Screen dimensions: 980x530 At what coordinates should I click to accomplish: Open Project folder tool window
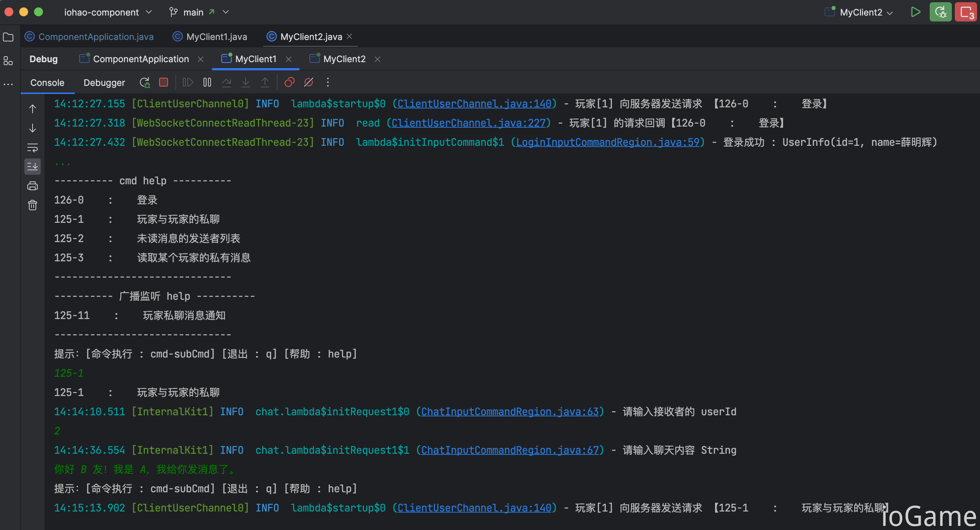click(x=8, y=37)
